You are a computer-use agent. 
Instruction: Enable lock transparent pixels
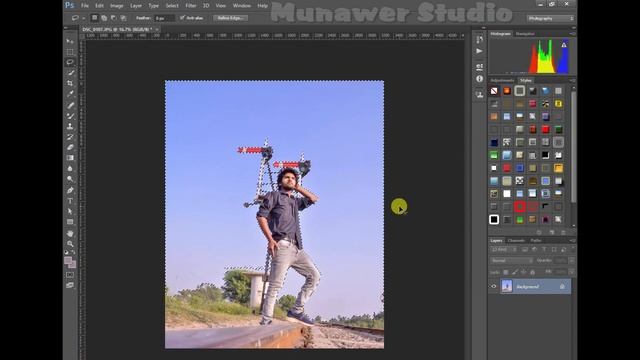(x=505, y=272)
